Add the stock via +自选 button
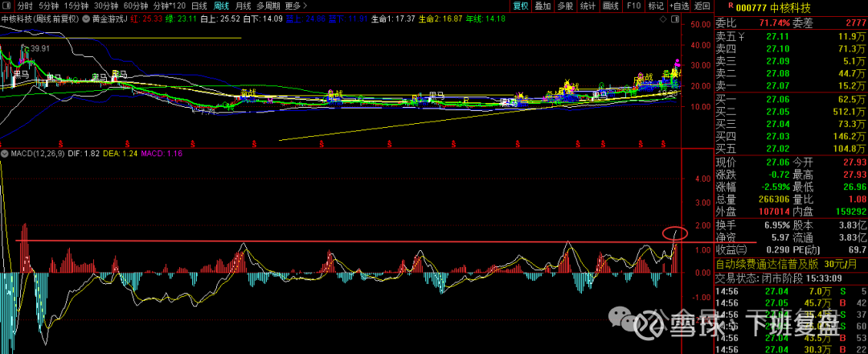This screenshot has height=354, width=868. [679, 6]
